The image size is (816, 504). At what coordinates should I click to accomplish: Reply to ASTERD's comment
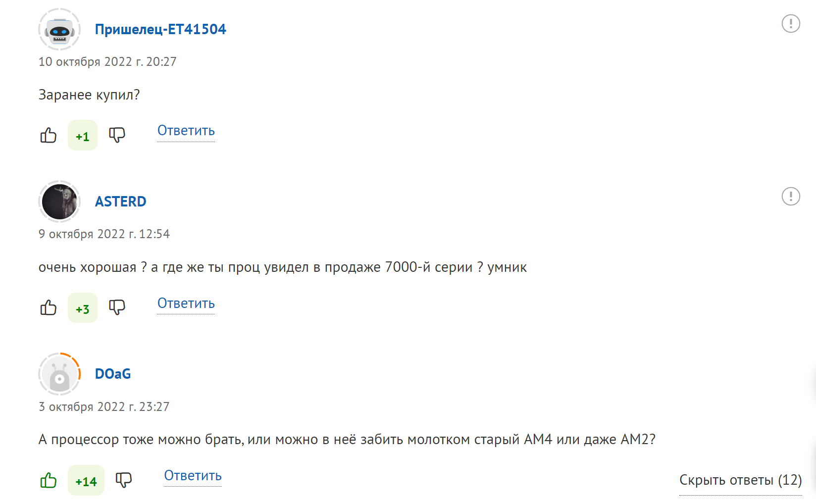[186, 303]
